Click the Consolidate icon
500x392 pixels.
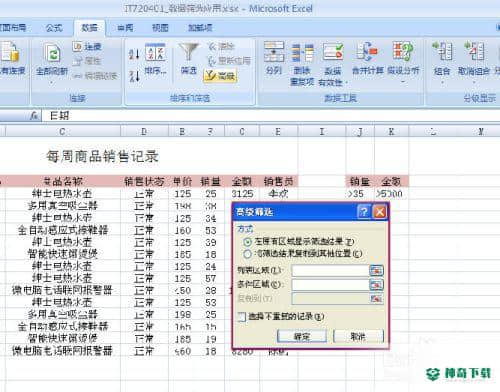[x=367, y=52]
